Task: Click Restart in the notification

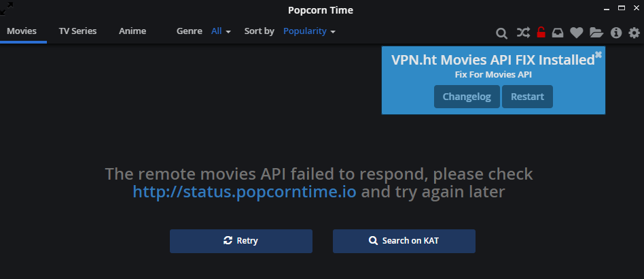Action: tap(527, 97)
